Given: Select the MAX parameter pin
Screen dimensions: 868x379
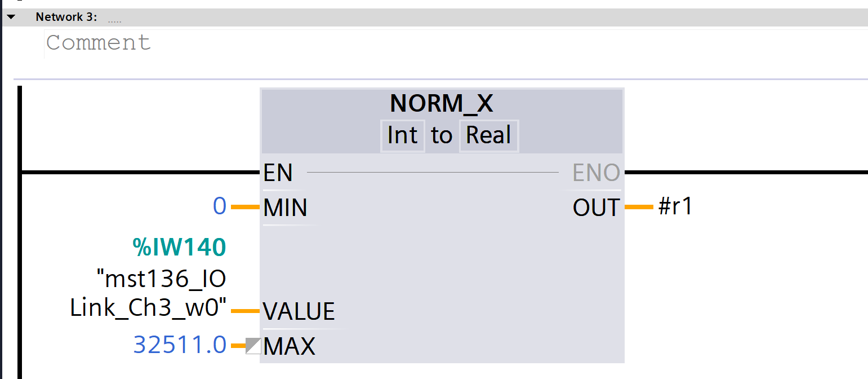Looking at the screenshot, I should 289,346.
